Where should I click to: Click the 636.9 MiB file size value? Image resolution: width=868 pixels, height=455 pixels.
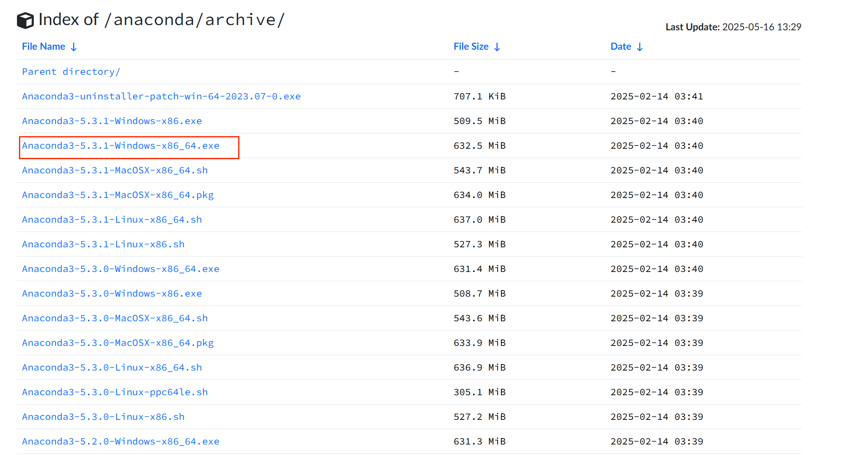point(480,367)
